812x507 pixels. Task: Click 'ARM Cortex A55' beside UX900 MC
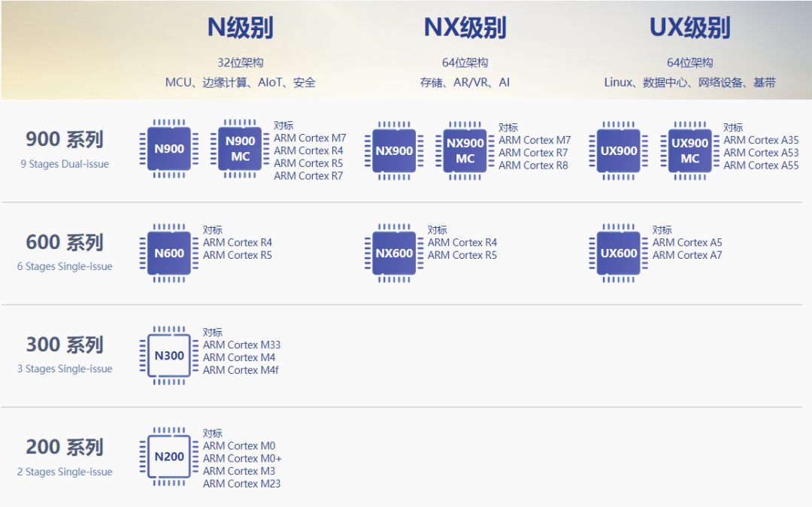point(761,165)
